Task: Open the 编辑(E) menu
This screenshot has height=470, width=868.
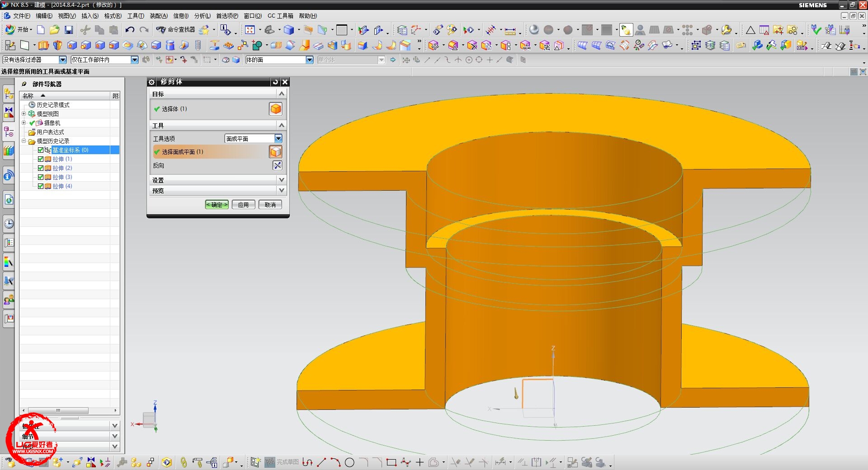Action: 44,16
